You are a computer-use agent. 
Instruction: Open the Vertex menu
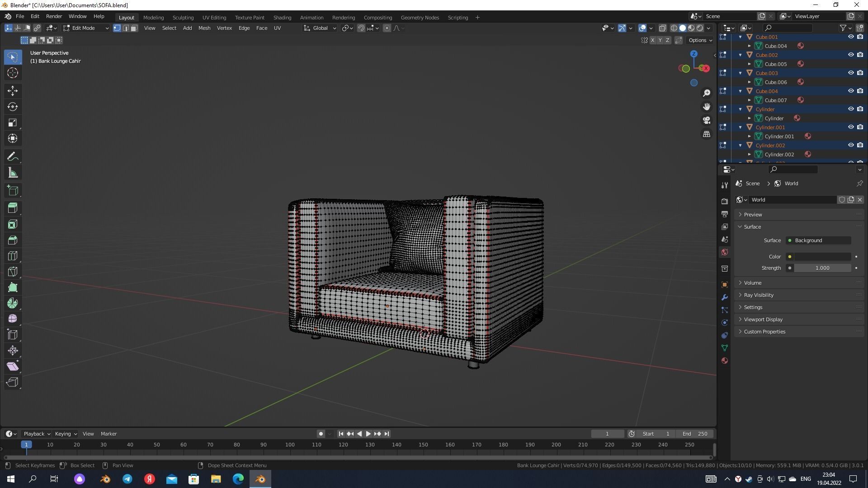224,28
